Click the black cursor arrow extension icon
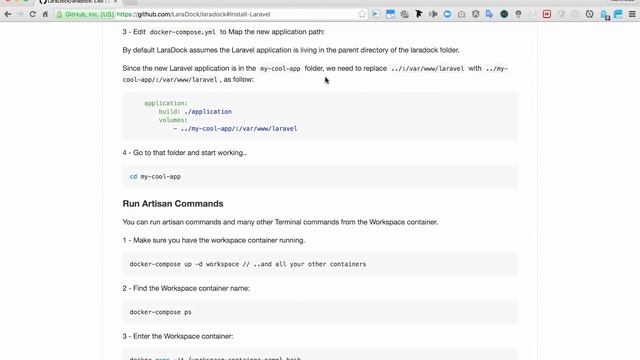This screenshot has width=640, height=360. pyautogui.click(x=419, y=14)
